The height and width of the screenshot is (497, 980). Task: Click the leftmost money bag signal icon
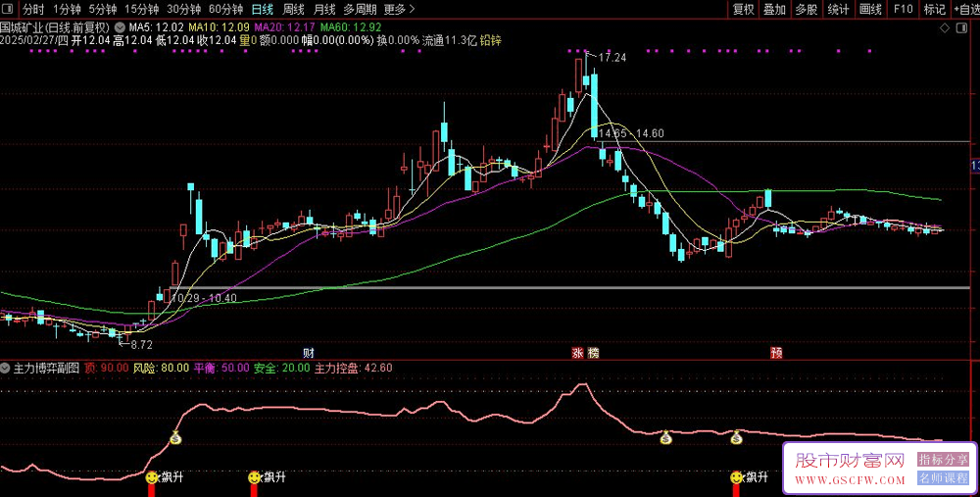[x=176, y=438]
